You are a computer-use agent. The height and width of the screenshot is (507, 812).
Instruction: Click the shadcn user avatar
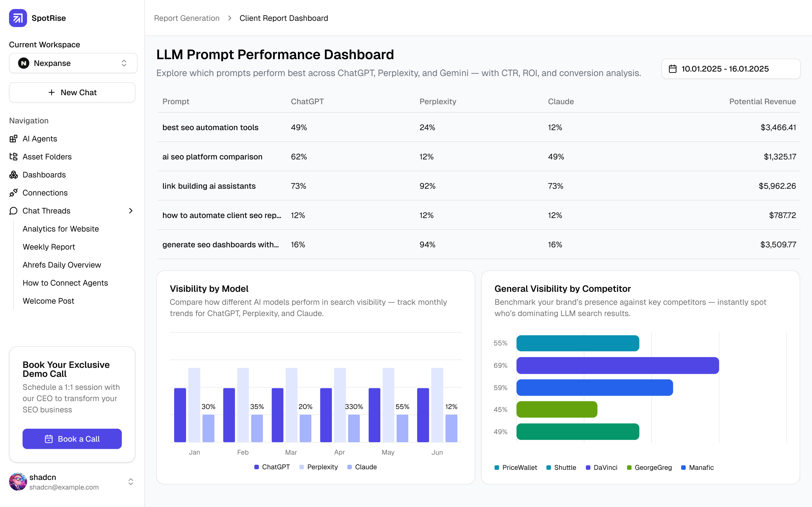tap(18, 482)
